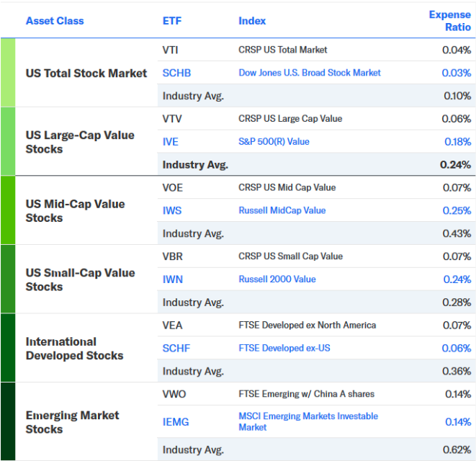
Task: Open the IWS ETF link
Action: click(x=172, y=210)
